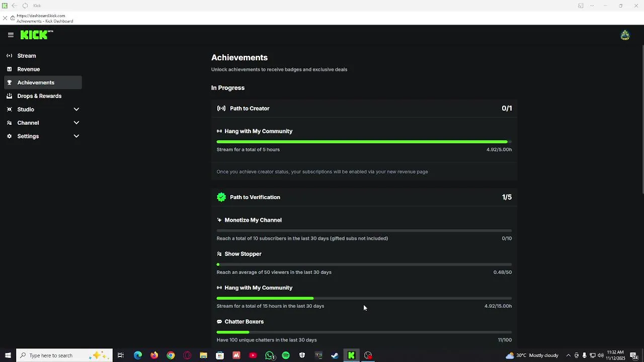Click the In Progress heading
Image resolution: width=644 pixels, height=362 pixels.
click(228, 88)
